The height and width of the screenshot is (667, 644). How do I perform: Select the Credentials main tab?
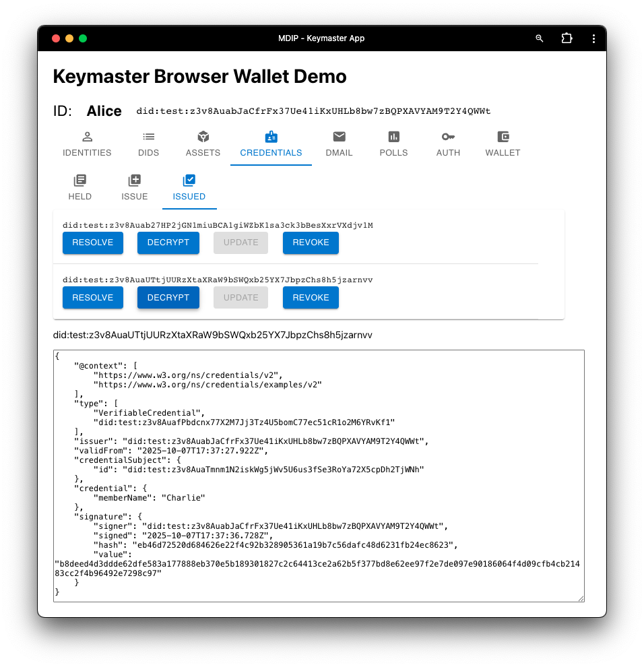click(271, 144)
